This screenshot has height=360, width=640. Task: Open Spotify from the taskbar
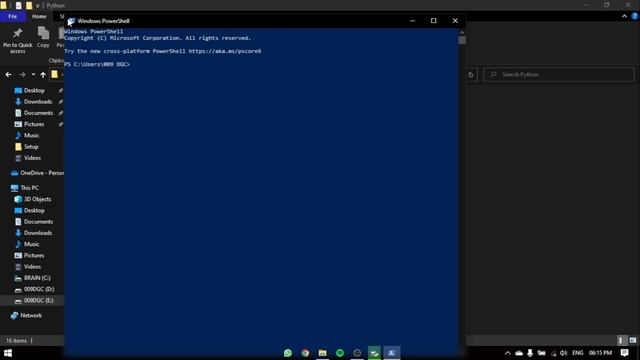click(x=340, y=353)
